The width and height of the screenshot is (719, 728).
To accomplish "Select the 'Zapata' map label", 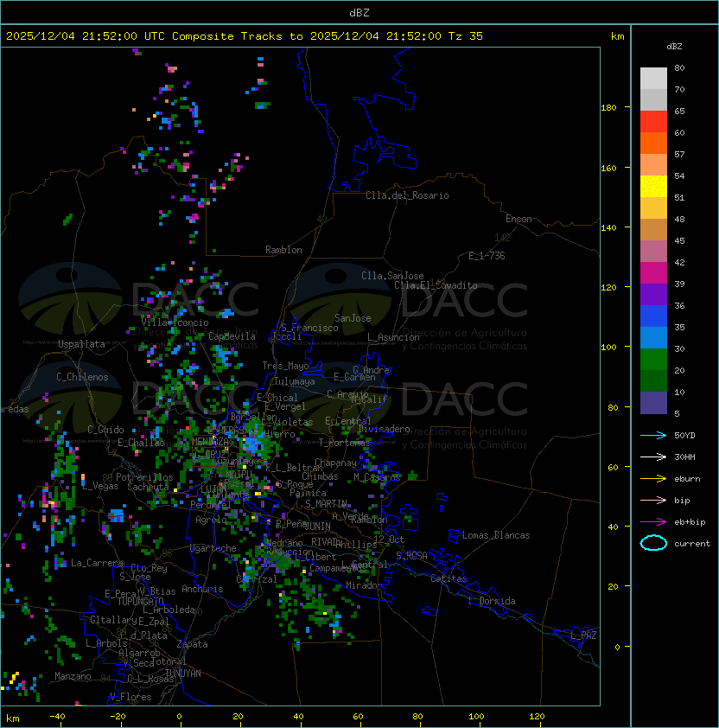I will pyautogui.click(x=192, y=644).
